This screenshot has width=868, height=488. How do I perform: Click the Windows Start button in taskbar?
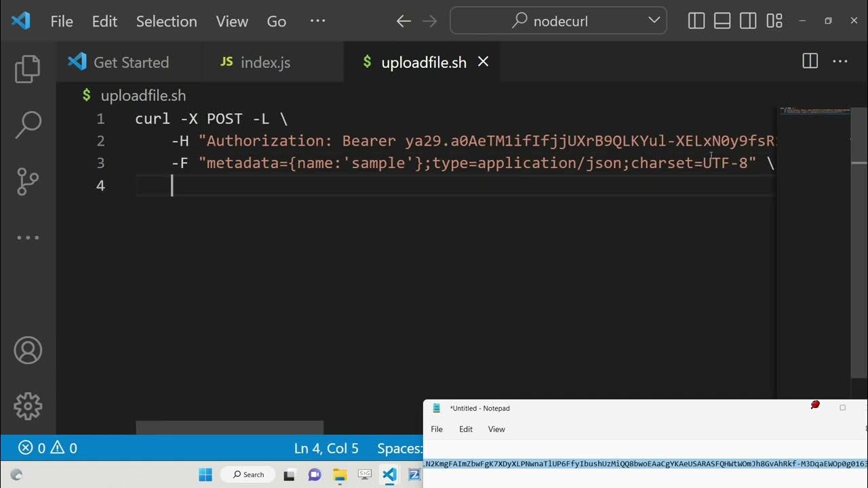[205, 474]
